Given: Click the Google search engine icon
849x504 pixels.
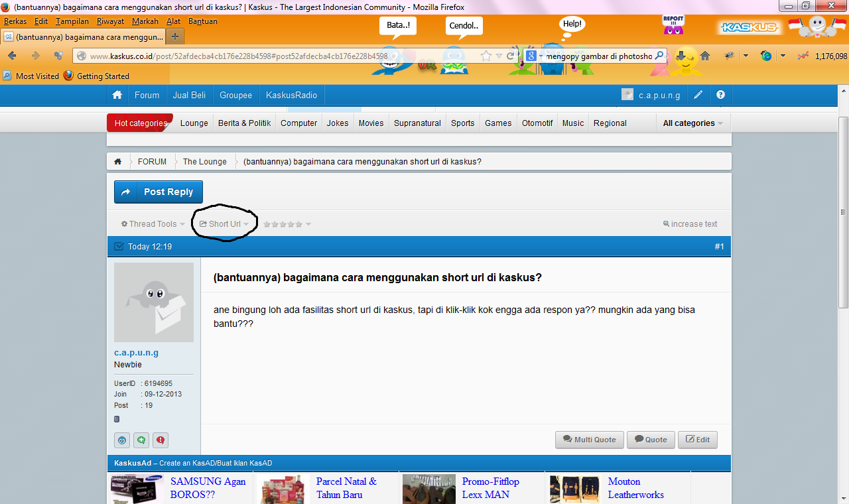Looking at the screenshot, I should pos(531,56).
